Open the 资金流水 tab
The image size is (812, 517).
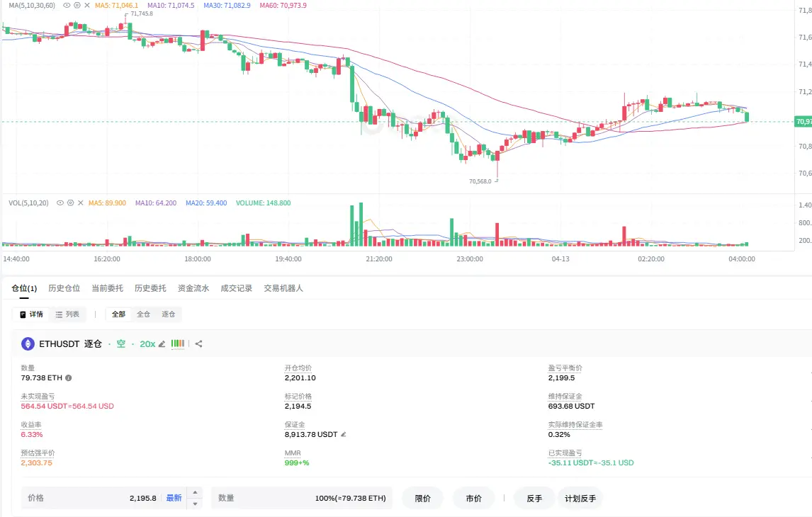coord(193,288)
